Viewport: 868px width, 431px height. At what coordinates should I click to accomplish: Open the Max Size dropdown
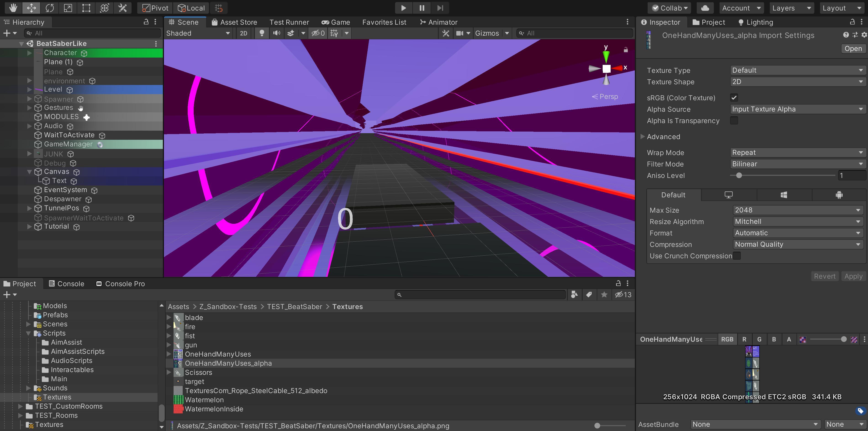[797, 210]
